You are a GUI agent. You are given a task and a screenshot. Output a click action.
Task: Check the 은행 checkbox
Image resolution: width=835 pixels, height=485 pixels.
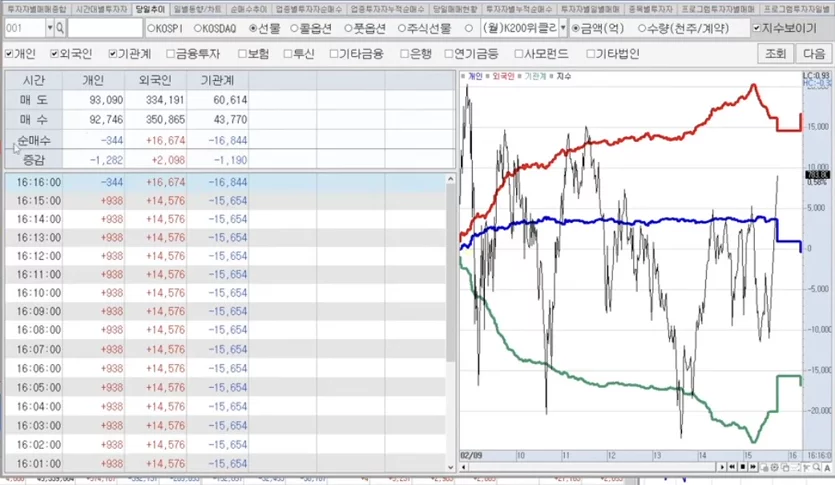404,53
